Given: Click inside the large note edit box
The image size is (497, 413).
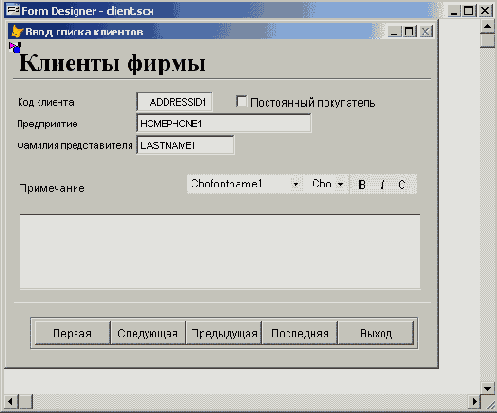Looking at the screenshot, I should tap(220, 252).
